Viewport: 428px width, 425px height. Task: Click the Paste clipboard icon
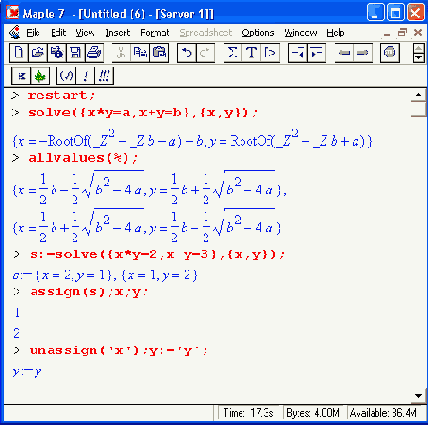click(159, 53)
